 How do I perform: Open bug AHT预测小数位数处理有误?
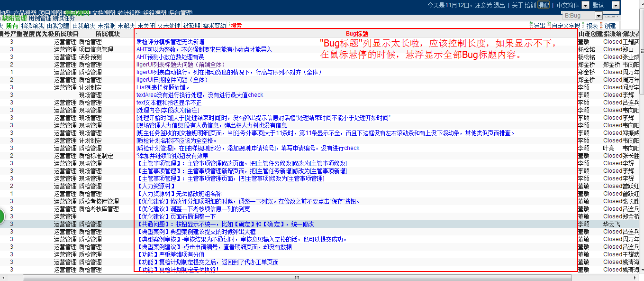[170, 57]
